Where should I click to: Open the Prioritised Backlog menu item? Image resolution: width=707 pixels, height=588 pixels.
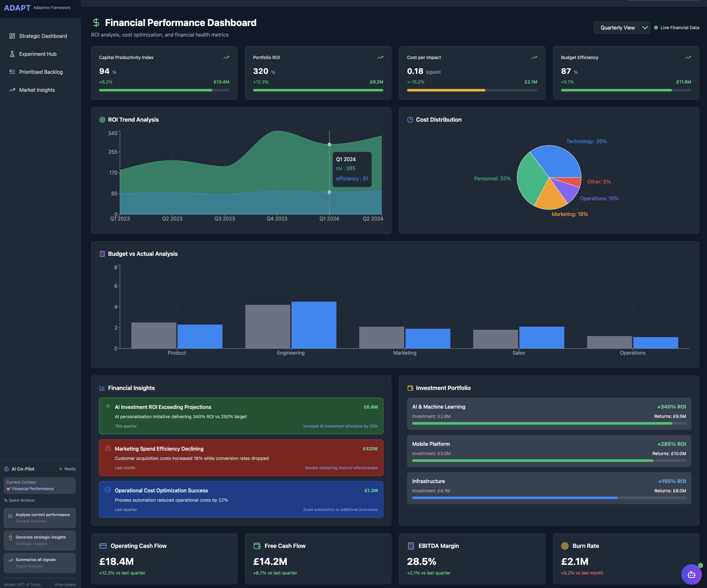[x=41, y=72]
